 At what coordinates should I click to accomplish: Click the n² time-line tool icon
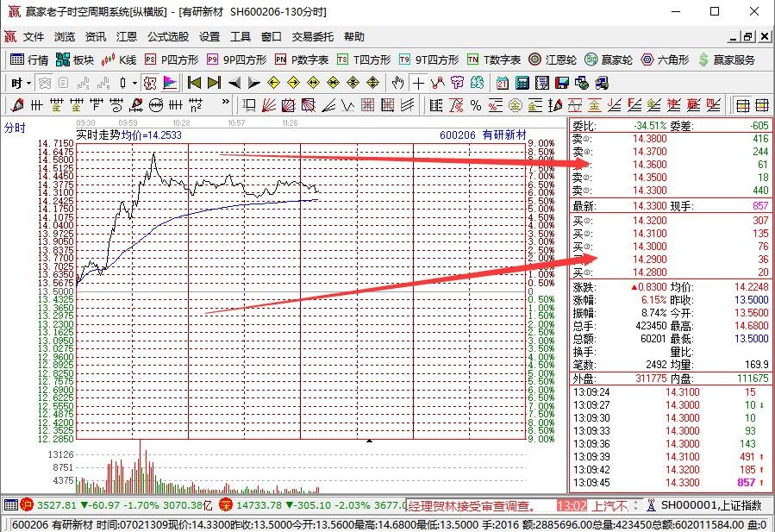(196, 105)
